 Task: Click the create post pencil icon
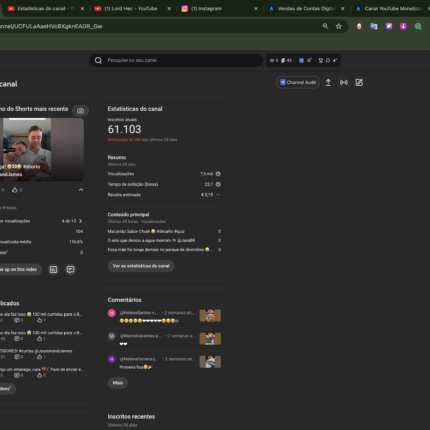click(359, 82)
